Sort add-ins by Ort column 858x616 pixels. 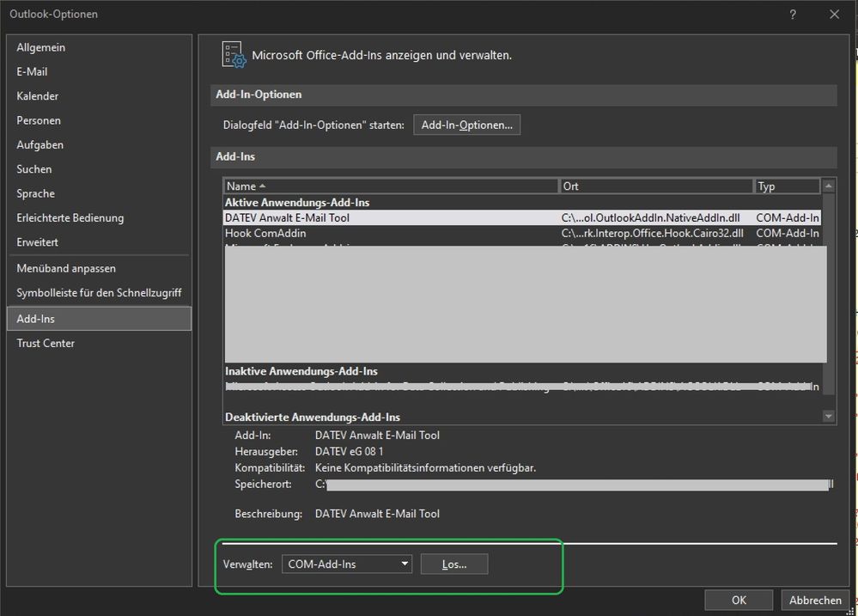(656, 186)
